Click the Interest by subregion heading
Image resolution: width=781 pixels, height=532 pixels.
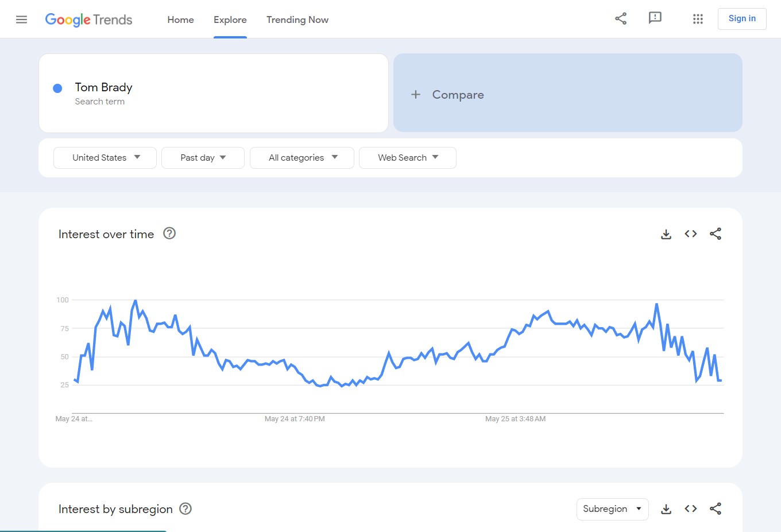tap(115, 509)
